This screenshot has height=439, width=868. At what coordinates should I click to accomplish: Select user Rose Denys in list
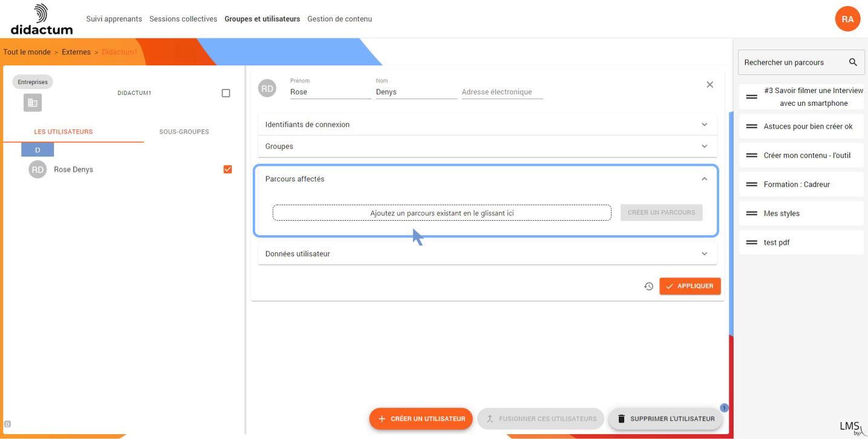tap(73, 169)
